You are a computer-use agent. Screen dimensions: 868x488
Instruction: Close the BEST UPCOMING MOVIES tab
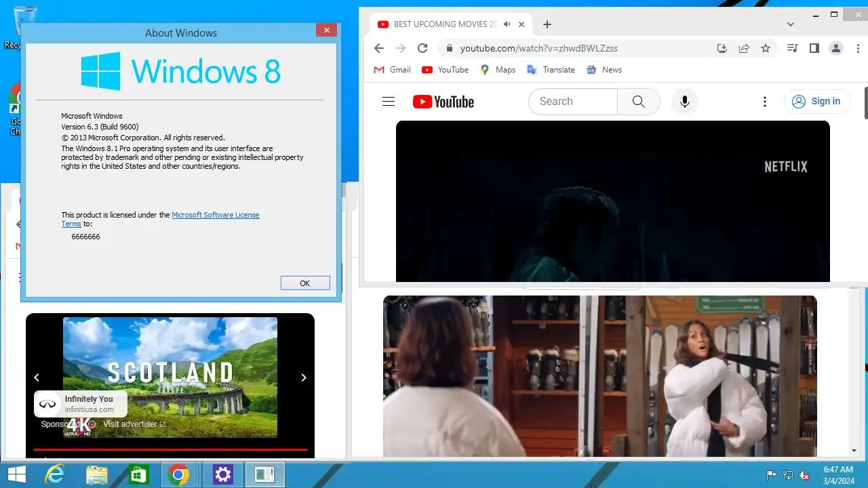click(521, 24)
